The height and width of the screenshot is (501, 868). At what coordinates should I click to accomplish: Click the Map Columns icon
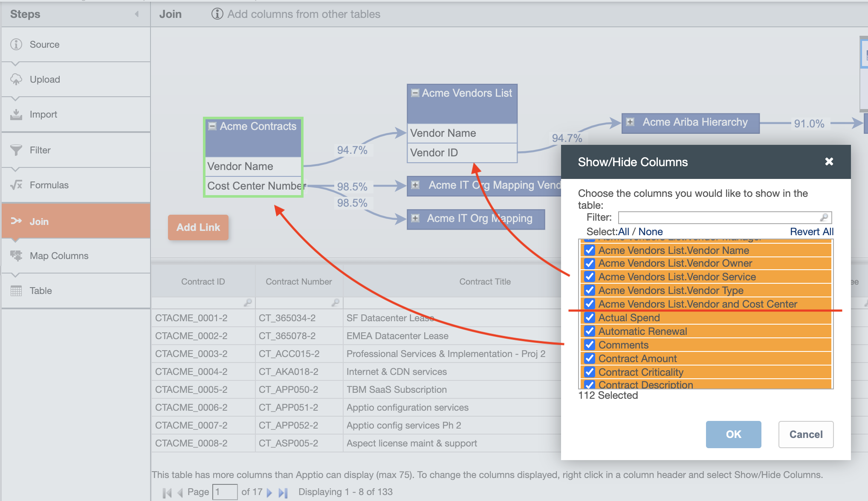(x=16, y=256)
